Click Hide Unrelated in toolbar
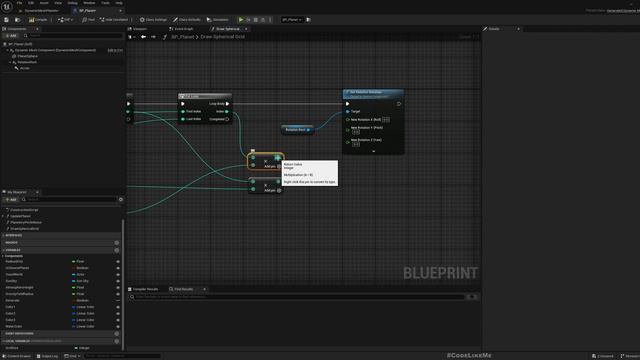 point(114,20)
